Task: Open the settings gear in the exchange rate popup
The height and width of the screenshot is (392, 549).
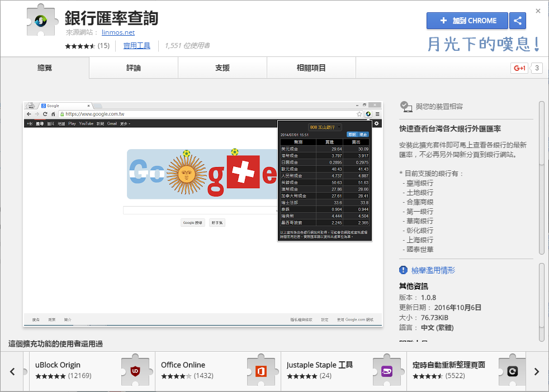Action: pyautogui.click(x=377, y=123)
